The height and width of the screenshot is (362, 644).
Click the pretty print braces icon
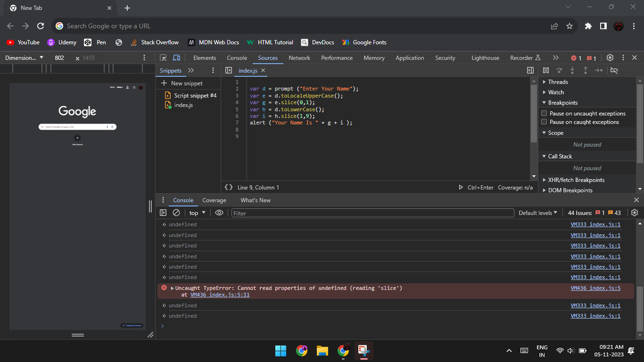(x=229, y=188)
